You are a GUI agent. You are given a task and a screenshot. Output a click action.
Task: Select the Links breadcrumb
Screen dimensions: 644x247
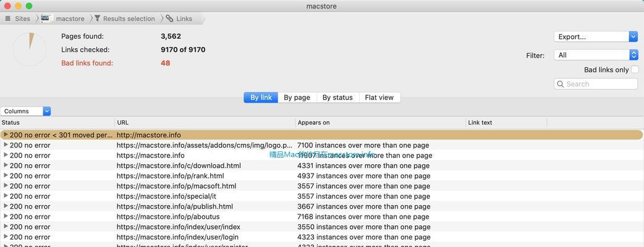(x=179, y=19)
